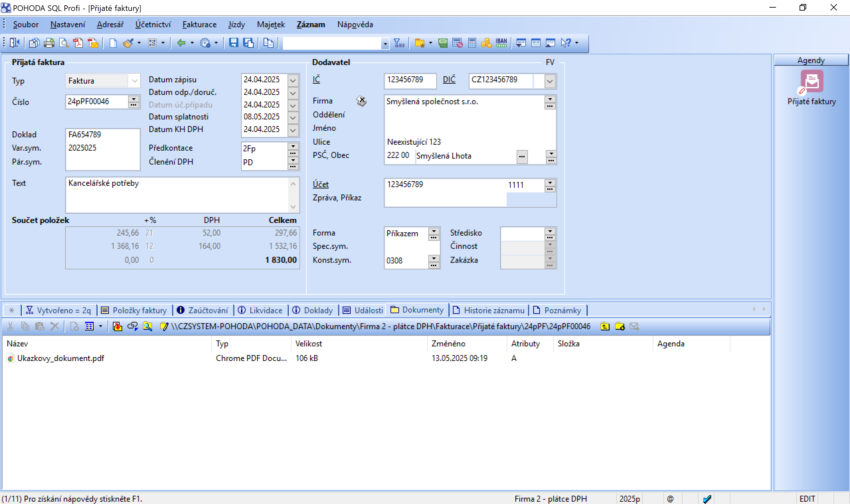Click the Účet link label

coord(320,184)
